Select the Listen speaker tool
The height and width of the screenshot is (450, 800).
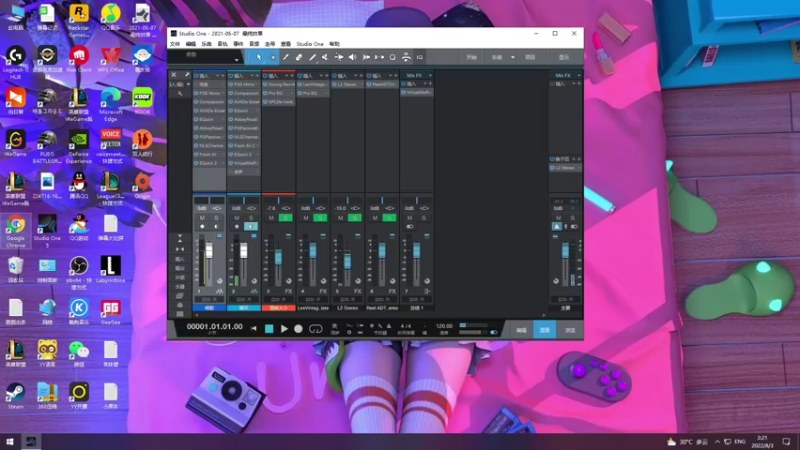coord(352,57)
